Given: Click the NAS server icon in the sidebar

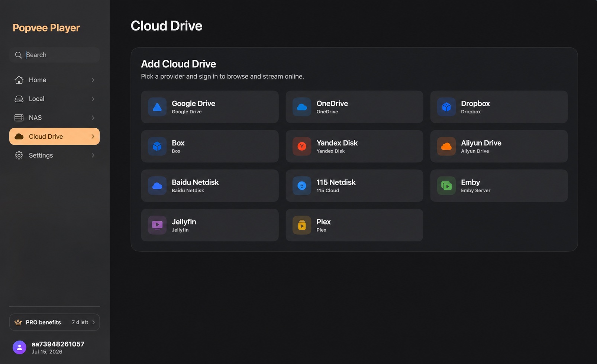Looking at the screenshot, I should (19, 118).
